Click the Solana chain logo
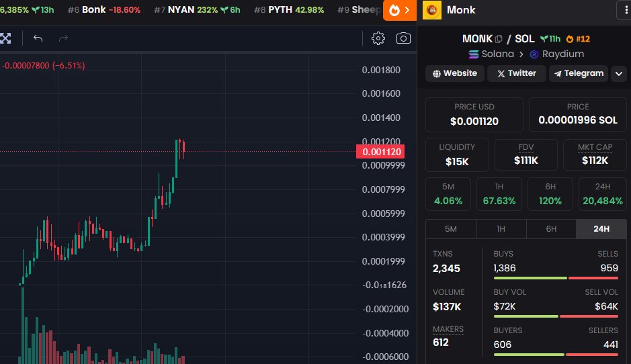Image resolution: width=631 pixels, height=364 pixels. pos(474,54)
